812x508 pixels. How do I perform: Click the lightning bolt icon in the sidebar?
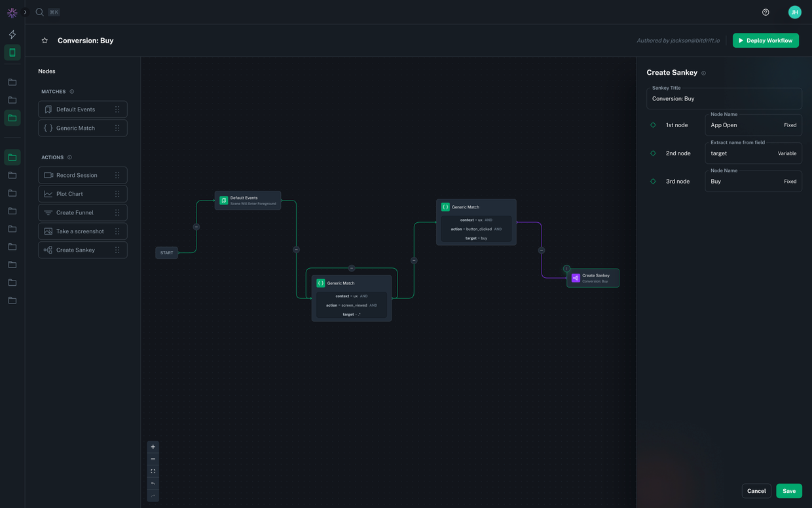point(11,33)
